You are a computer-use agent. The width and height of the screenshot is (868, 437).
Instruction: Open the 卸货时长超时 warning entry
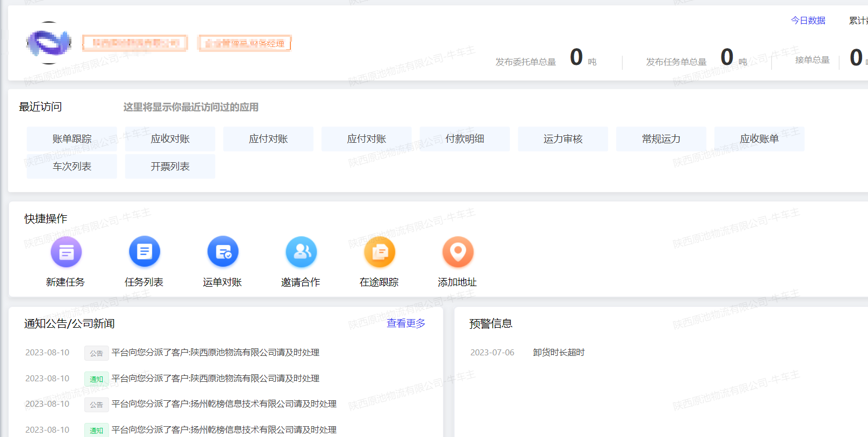pyautogui.click(x=559, y=353)
